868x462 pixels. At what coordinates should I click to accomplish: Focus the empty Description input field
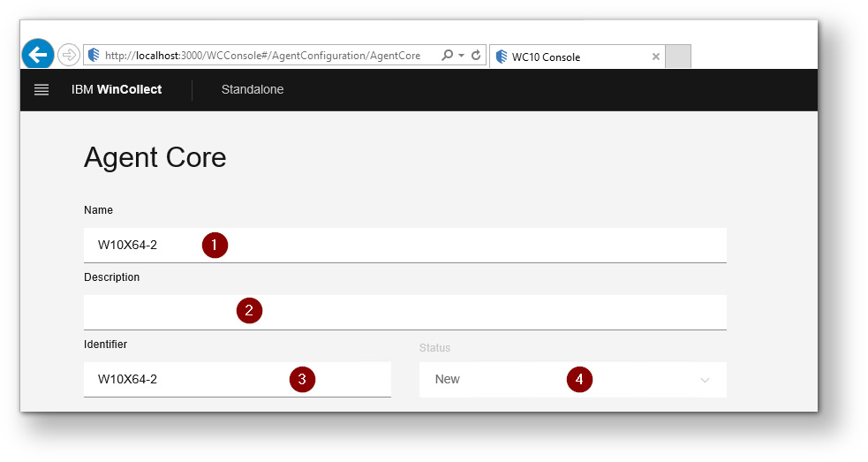(x=405, y=313)
